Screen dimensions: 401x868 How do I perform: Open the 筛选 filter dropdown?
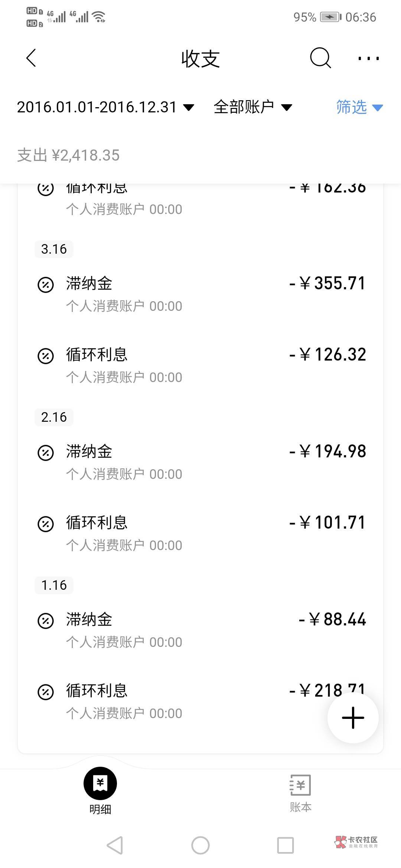point(359,107)
